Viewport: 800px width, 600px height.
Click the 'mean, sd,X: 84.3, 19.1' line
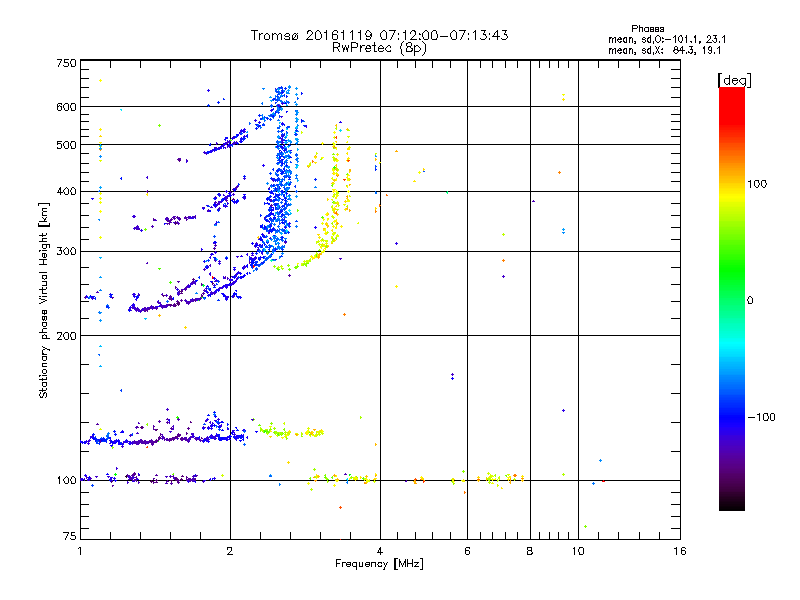(x=664, y=50)
